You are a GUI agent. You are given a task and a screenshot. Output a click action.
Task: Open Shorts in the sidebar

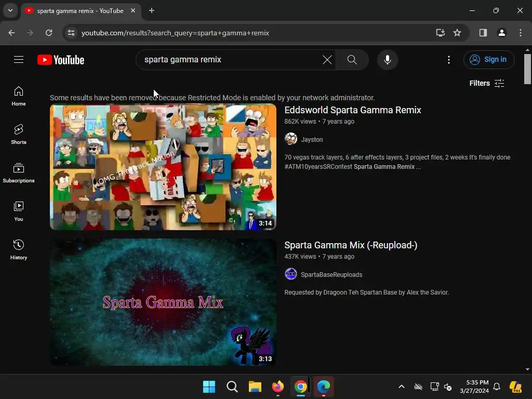19,135
